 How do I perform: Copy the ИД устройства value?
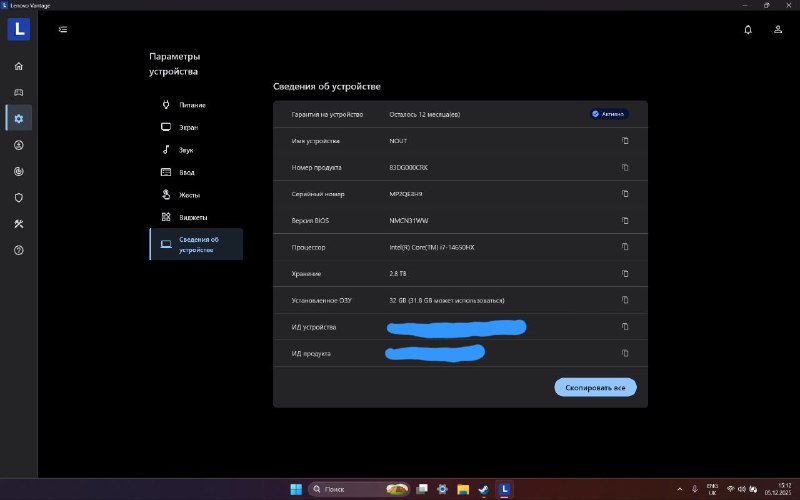coord(625,327)
